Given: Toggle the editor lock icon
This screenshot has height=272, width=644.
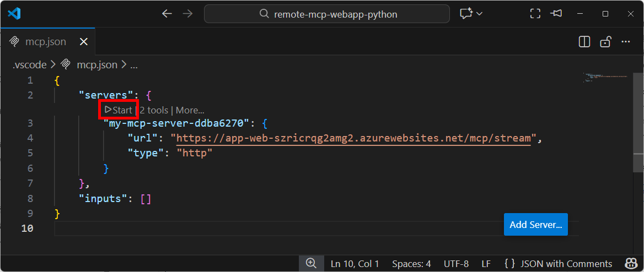Looking at the screenshot, I should (x=605, y=42).
